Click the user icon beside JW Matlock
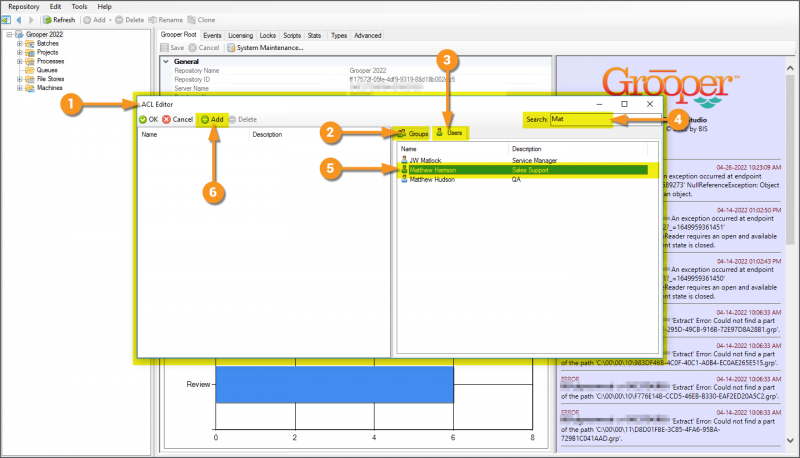Screen dimensions: 800x458 (404, 161)
